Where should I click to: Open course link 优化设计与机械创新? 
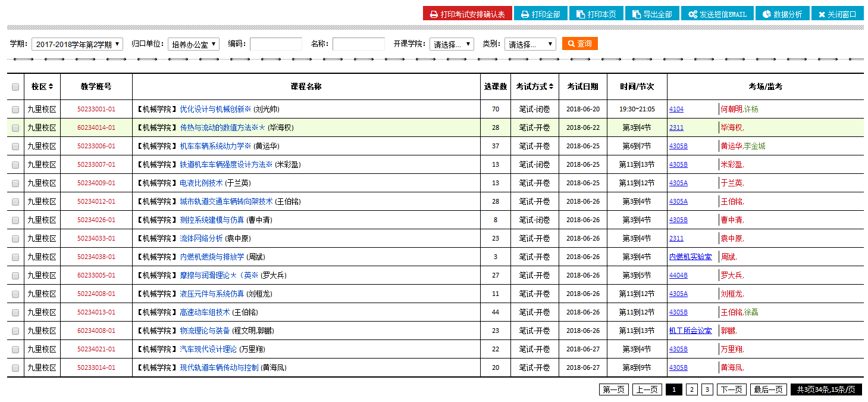click(215, 110)
